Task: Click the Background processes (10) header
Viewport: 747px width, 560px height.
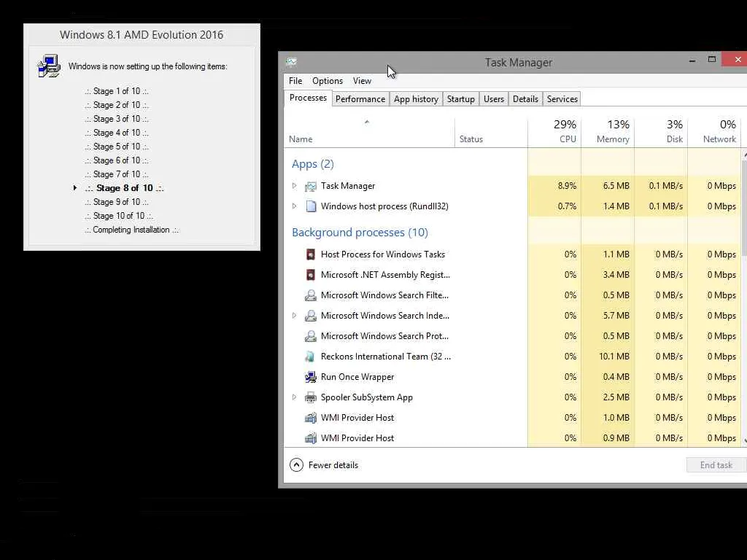Action: [x=360, y=233]
